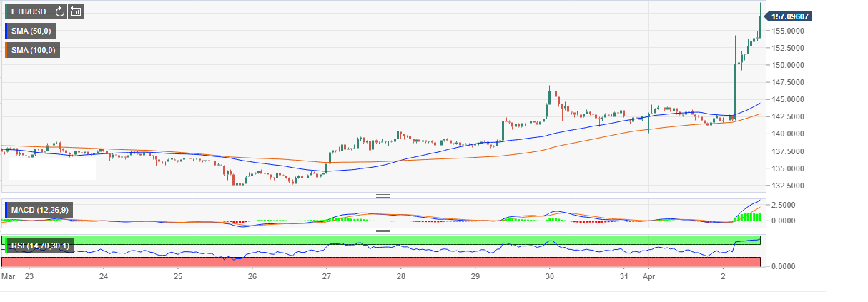
Task: Click the blue SMA 50 color bar
Action: 6,31
